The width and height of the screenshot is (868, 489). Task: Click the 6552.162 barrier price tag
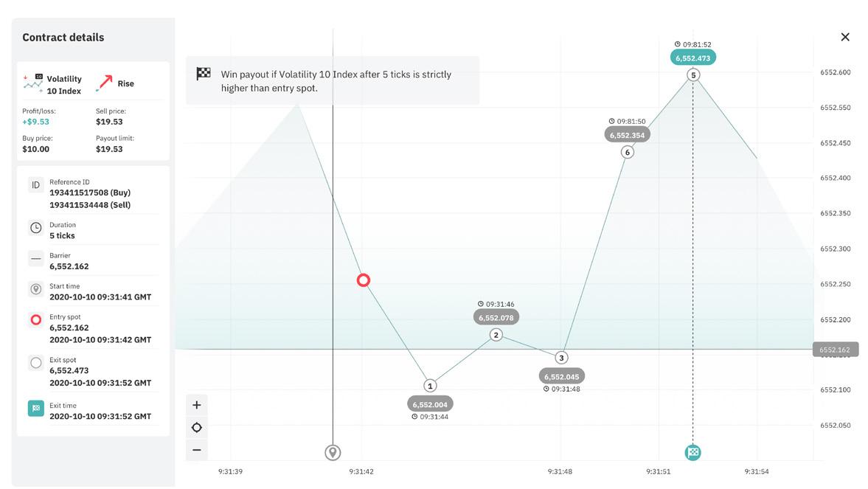[836, 350]
